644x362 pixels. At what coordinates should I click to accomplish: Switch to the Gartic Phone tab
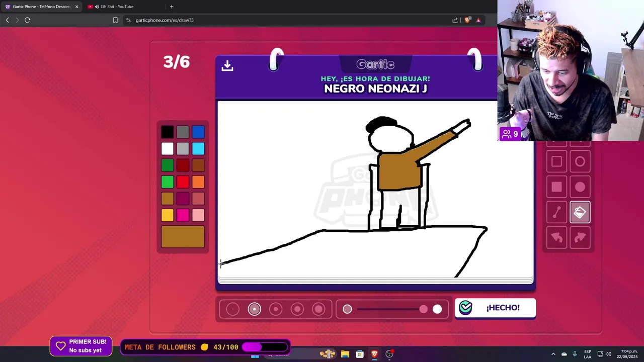pyautogui.click(x=41, y=7)
